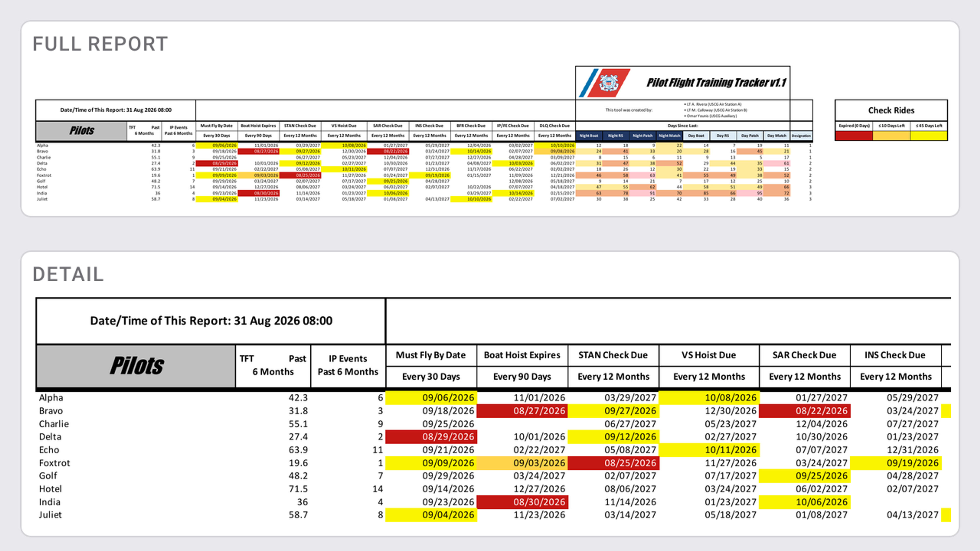The width and height of the screenshot is (980, 551).
Task: Select pilot Golf in the Detail table
Action: click(48, 476)
